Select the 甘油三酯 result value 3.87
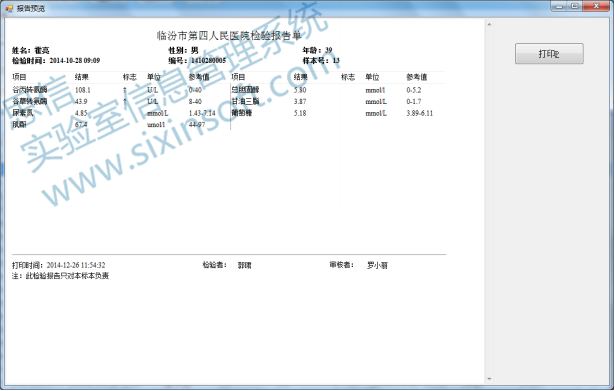 [300, 102]
